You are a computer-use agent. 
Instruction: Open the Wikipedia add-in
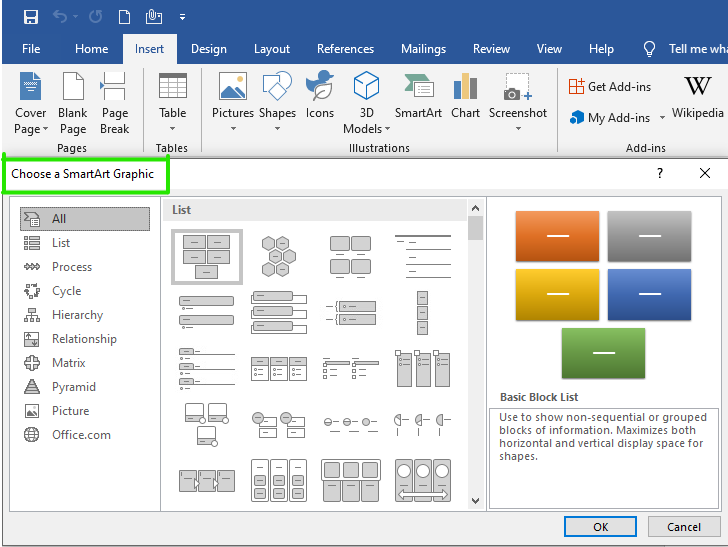pyautogui.click(x=697, y=95)
